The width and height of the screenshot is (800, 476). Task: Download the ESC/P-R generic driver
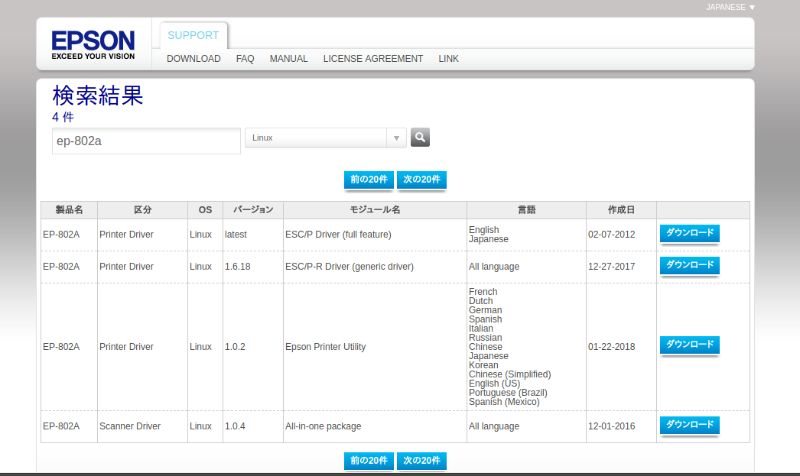(690, 265)
